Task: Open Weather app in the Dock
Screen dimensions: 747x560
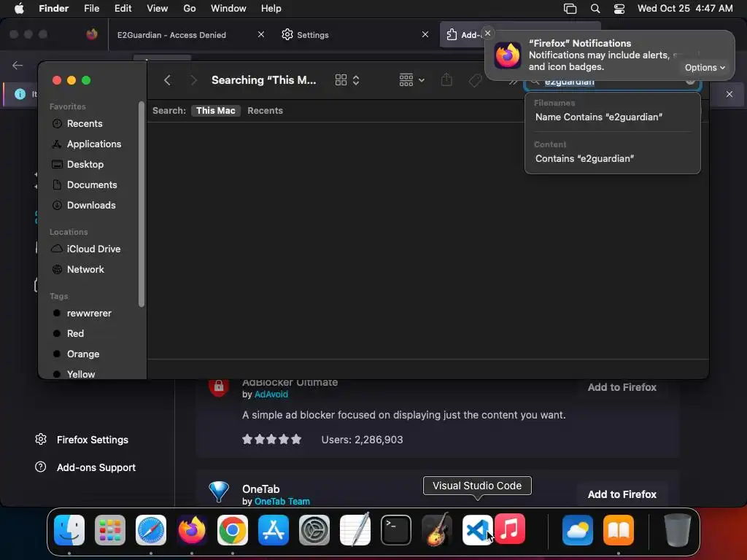Action: click(578, 529)
